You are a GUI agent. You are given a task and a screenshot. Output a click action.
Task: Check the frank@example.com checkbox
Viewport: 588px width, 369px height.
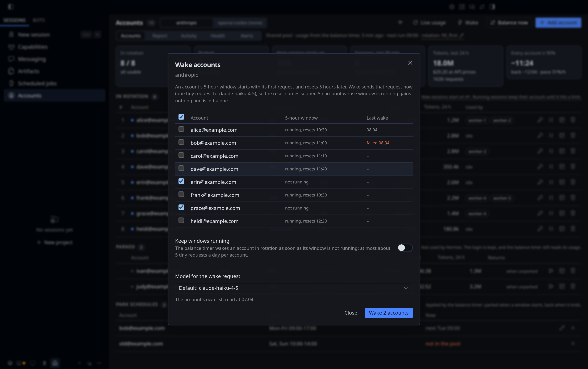[181, 194]
